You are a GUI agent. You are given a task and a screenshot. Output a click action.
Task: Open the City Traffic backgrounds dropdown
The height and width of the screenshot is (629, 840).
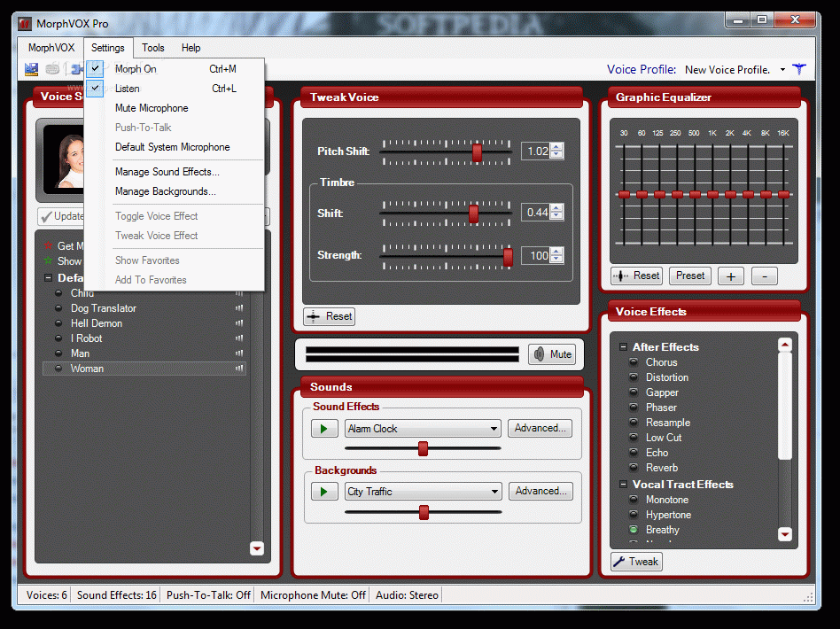click(494, 492)
